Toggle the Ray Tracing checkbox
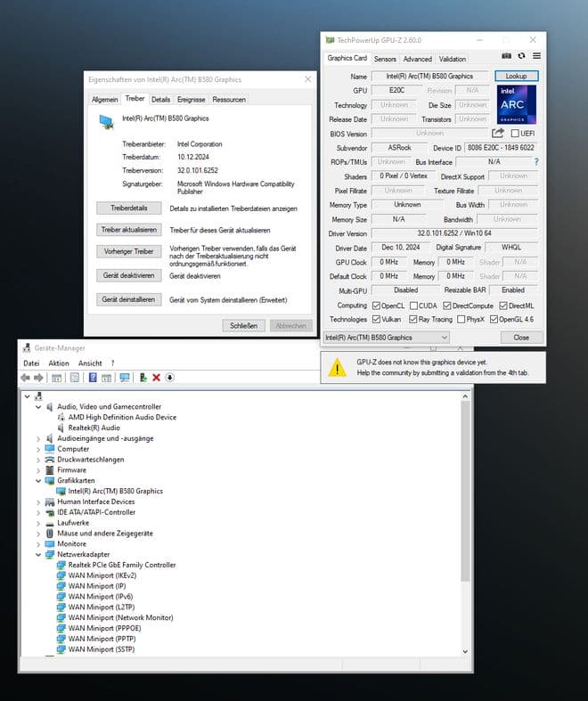 click(x=413, y=319)
